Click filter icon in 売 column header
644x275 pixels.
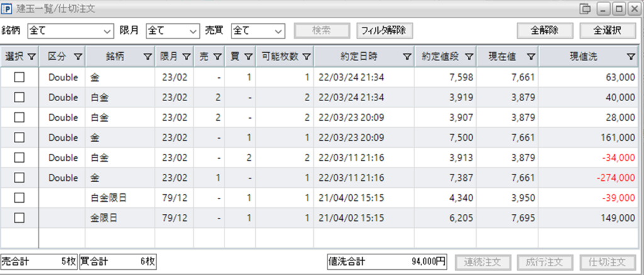[x=217, y=57]
